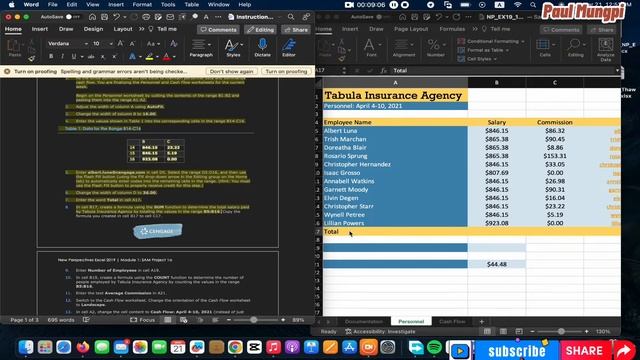Toggle subscript in Word
This screenshot has width=640, height=360.
tap(103, 56)
